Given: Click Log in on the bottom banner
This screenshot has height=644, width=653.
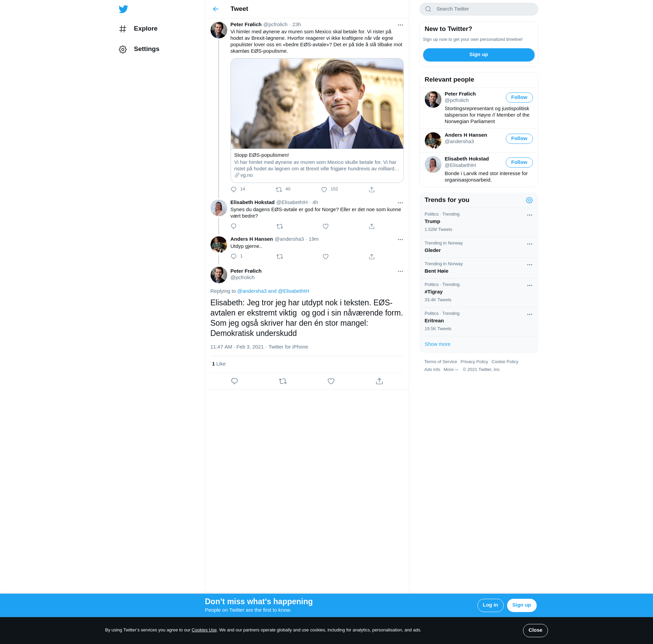Looking at the screenshot, I should click(490, 605).
